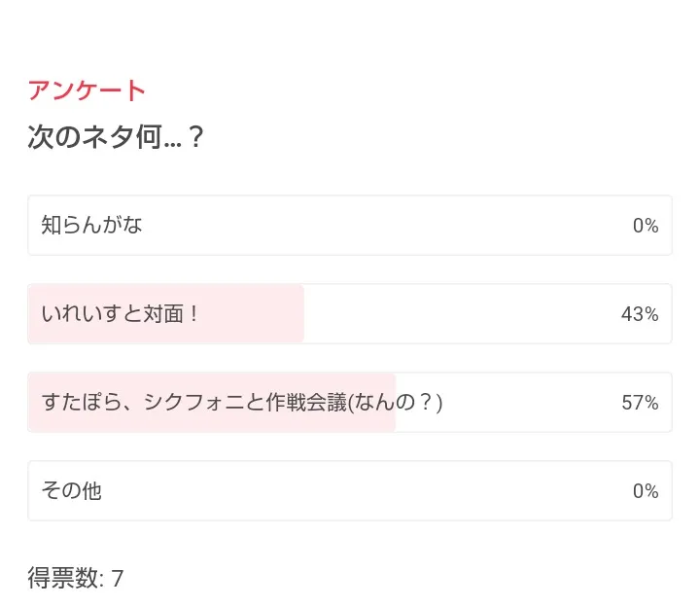
Task: Select the 知らんがな poll option
Action: tap(350, 226)
